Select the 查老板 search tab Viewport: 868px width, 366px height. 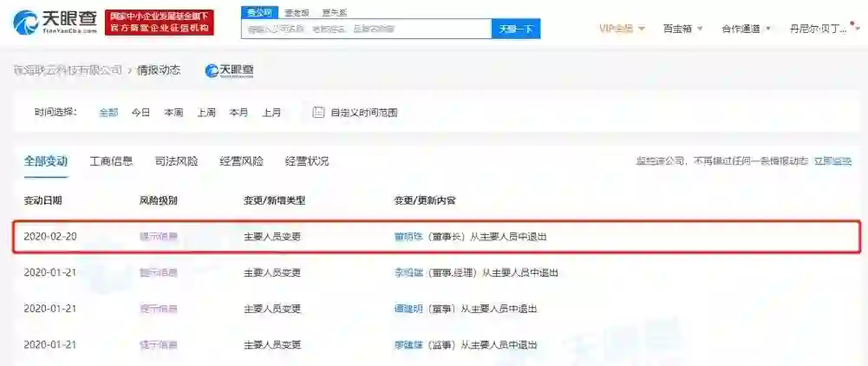[297, 13]
